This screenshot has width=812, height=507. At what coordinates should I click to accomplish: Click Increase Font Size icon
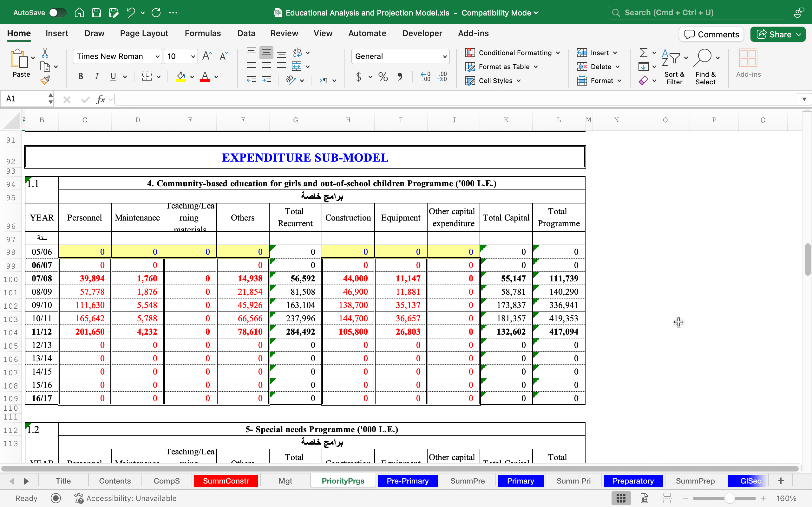tap(207, 56)
